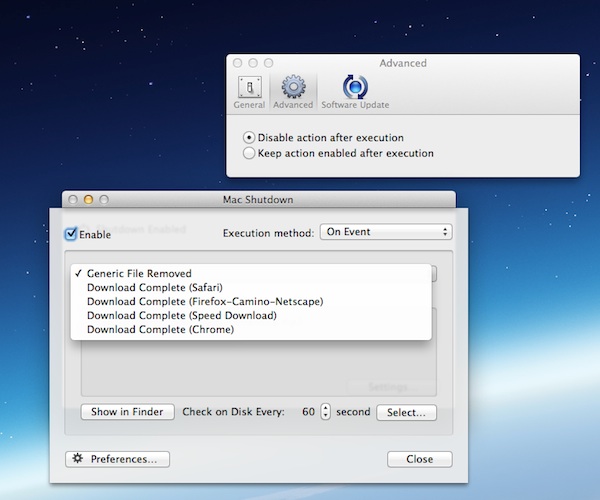Choose Generic File Removed option
Image resolution: width=600 pixels, height=500 pixels.
coord(139,273)
